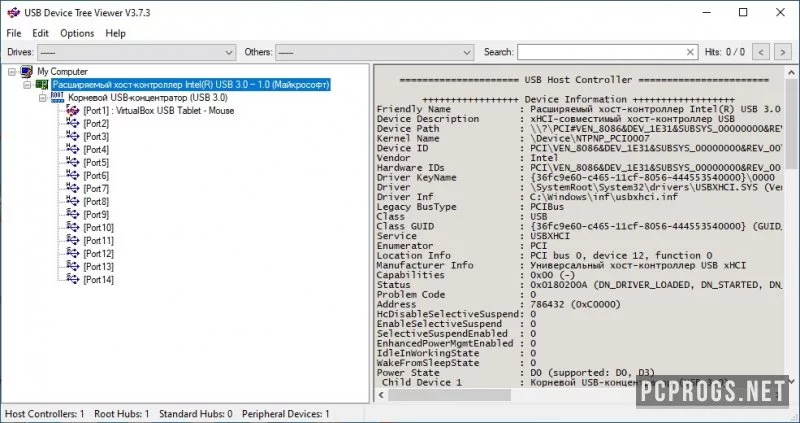800x423 pixels.
Task: Maximize the USB Device Tree Viewer window
Action: click(x=743, y=12)
